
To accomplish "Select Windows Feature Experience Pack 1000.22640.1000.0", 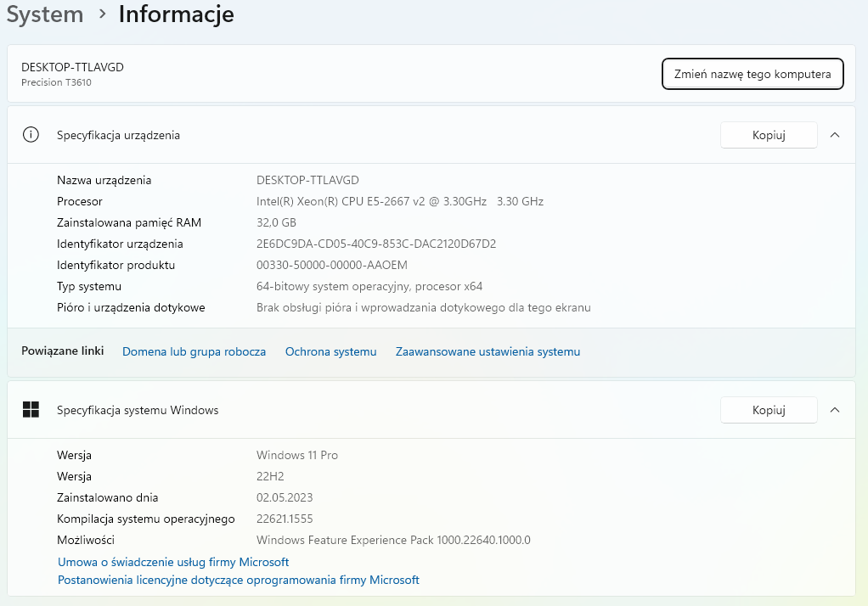I will (393, 540).
